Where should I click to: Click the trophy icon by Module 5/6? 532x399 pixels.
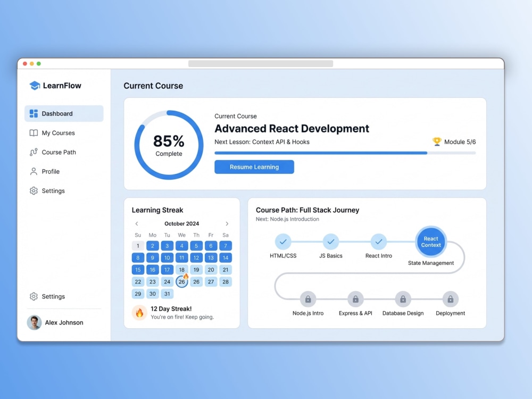pos(437,142)
